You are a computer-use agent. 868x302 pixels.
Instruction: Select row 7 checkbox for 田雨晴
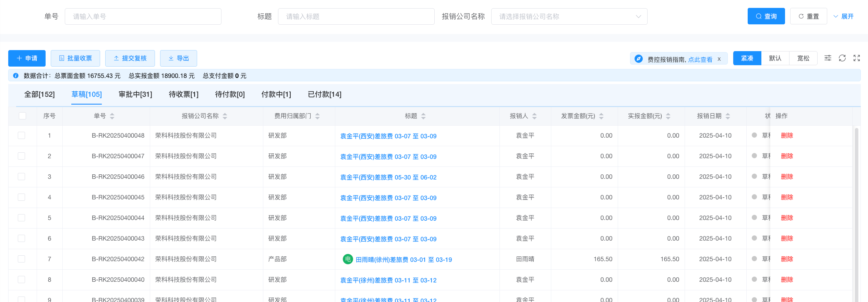(x=22, y=259)
